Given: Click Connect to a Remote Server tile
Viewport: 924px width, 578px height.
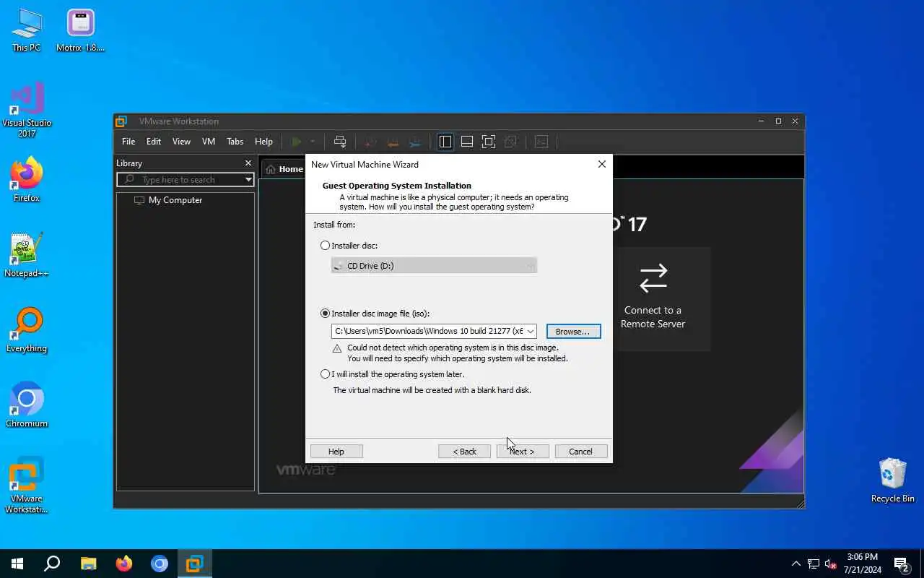Looking at the screenshot, I should click(653, 299).
